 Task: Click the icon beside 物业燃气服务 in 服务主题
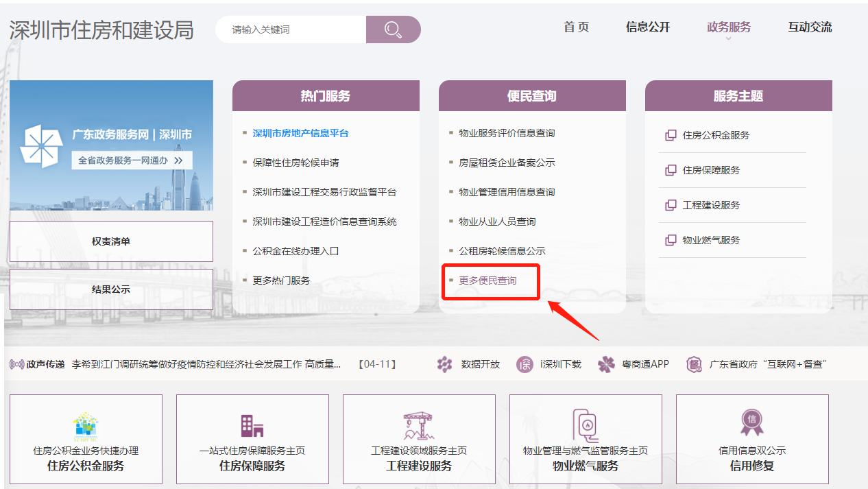[x=671, y=240]
